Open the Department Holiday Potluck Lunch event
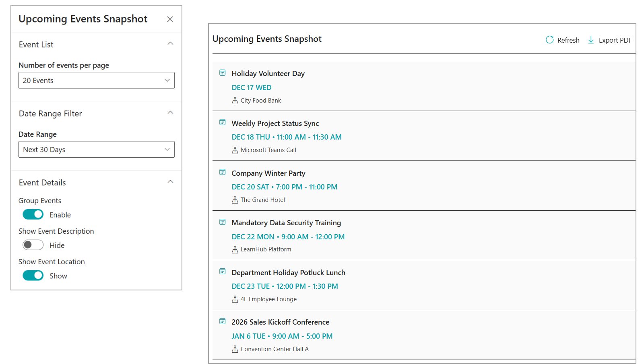This screenshot has height=364, width=644. (288, 273)
